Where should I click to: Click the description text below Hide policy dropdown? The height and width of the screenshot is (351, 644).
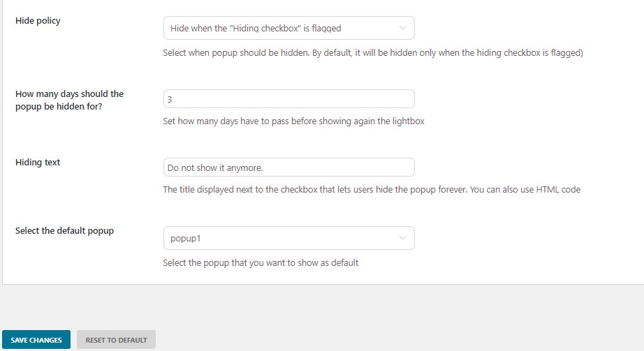(x=373, y=52)
